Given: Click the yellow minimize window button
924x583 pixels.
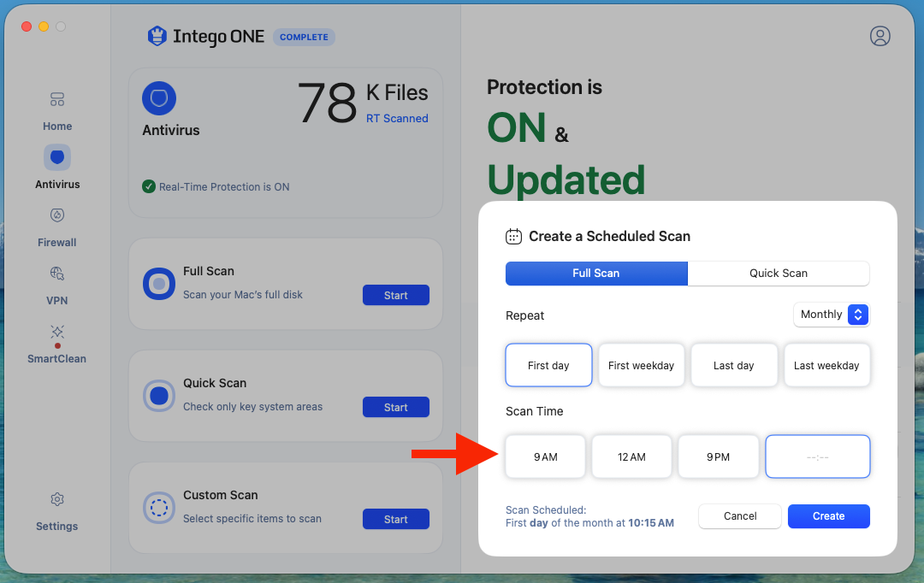Looking at the screenshot, I should pos(44,26).
